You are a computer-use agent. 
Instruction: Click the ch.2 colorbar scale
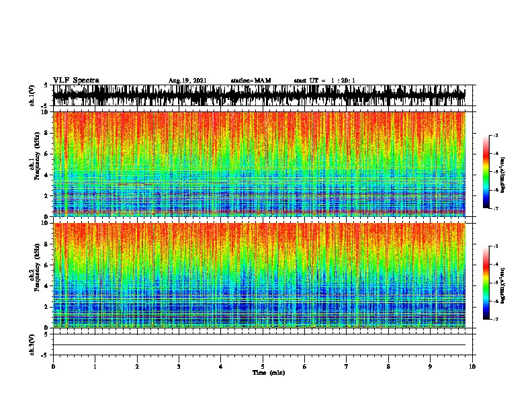(486, 283)
